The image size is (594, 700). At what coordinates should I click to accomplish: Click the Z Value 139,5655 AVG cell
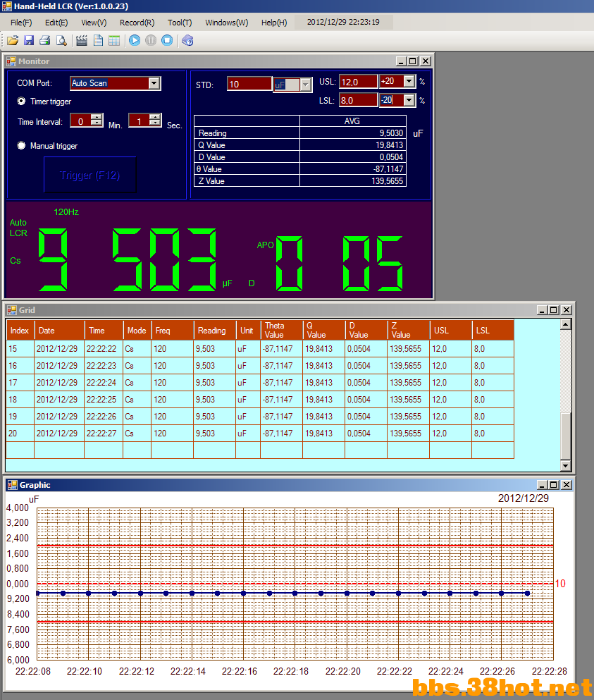point(352,180)
